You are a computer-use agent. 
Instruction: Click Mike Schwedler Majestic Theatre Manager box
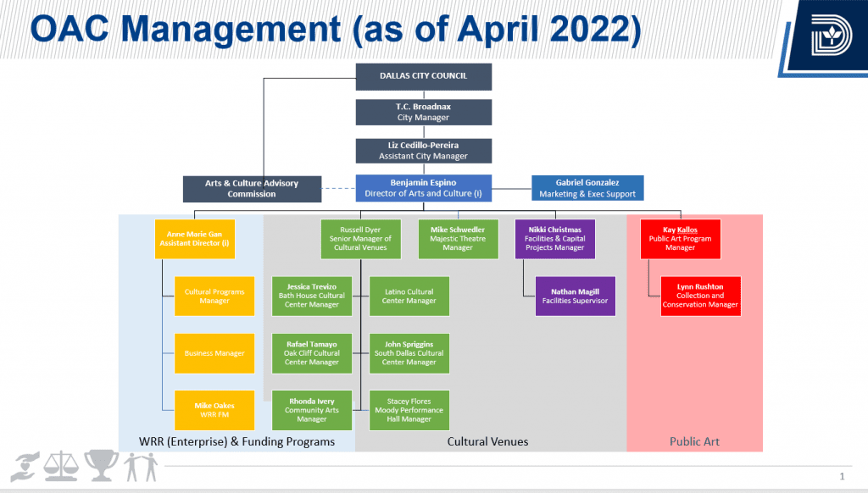click(x=458, y=239)
